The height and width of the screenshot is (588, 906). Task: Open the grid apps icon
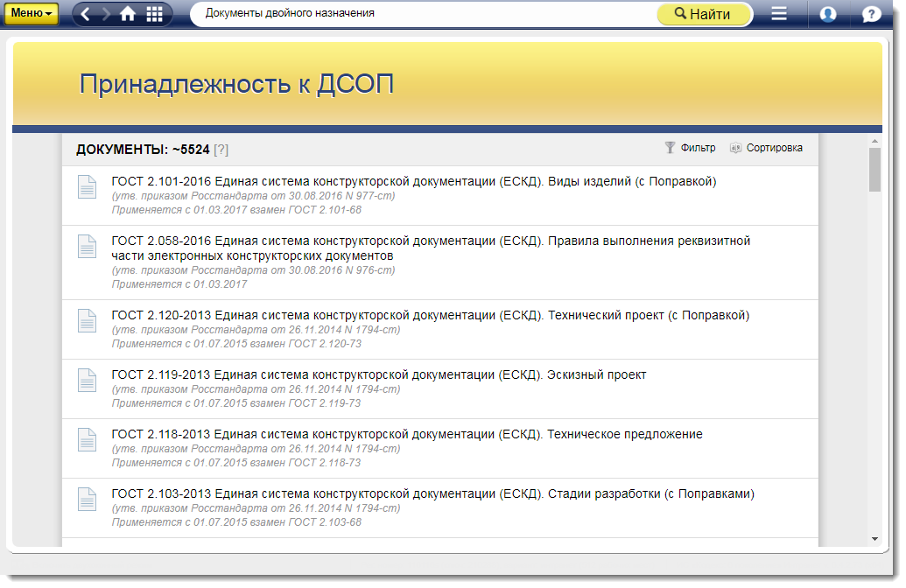154,14
